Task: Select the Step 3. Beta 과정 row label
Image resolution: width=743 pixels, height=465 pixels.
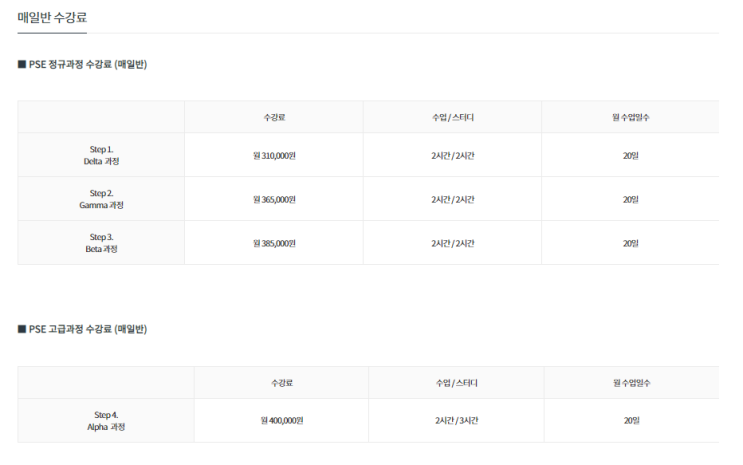Action: pyautogui.click(x=101, y=243)
